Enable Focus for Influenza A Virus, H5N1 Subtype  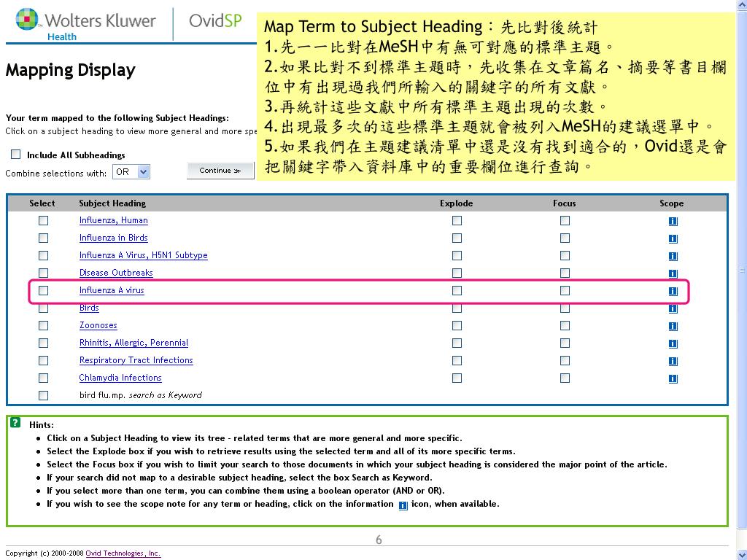pos(565,255)
